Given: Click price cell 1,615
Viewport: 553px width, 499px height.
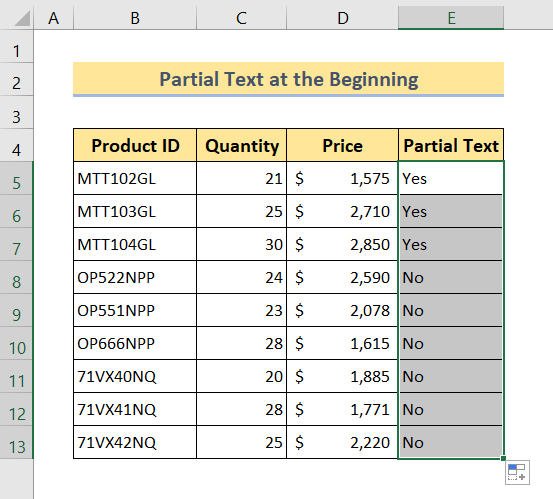Looking at the screenshot, I should click(x=342, y=343).
